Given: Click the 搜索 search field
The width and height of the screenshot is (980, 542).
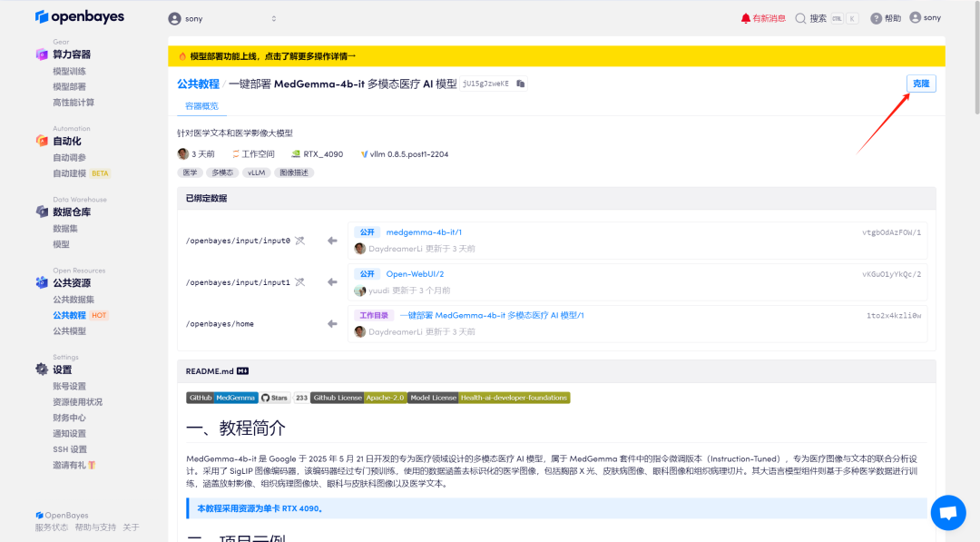Looking at the screenshot, I should (827, 18).
